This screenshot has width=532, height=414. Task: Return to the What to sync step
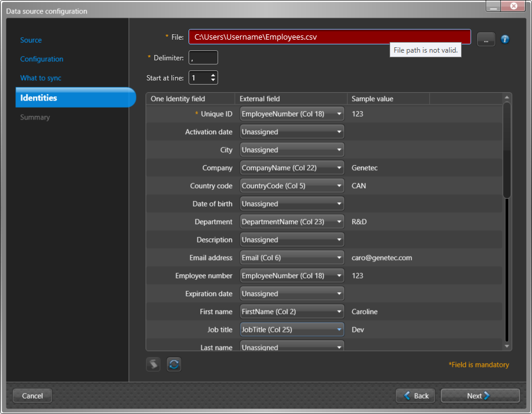pos(40,77)
